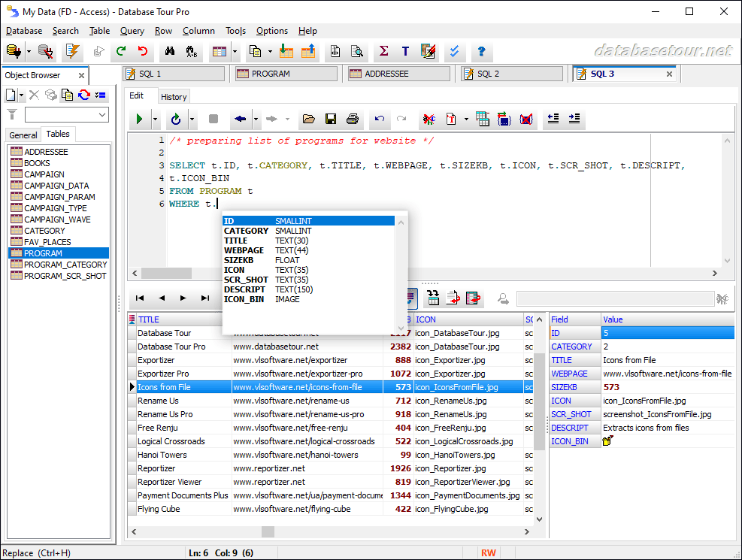Switch to the History tab
Viewport: 742px width, 560px height.
pos(174,96)
